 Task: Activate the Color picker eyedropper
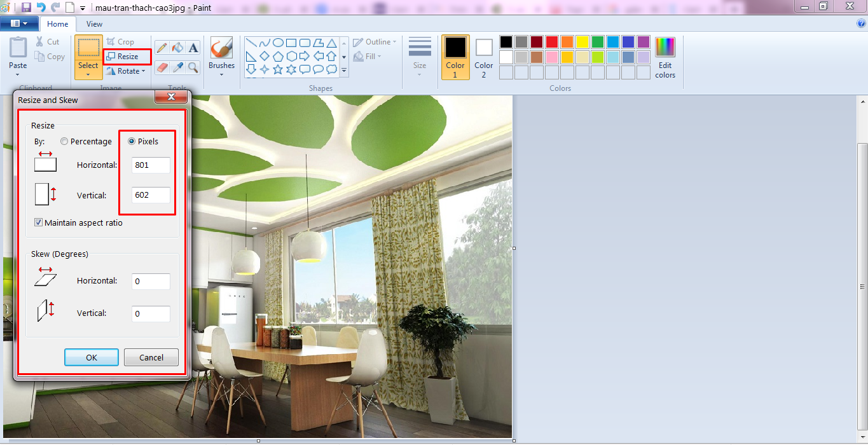coord(178,67)
